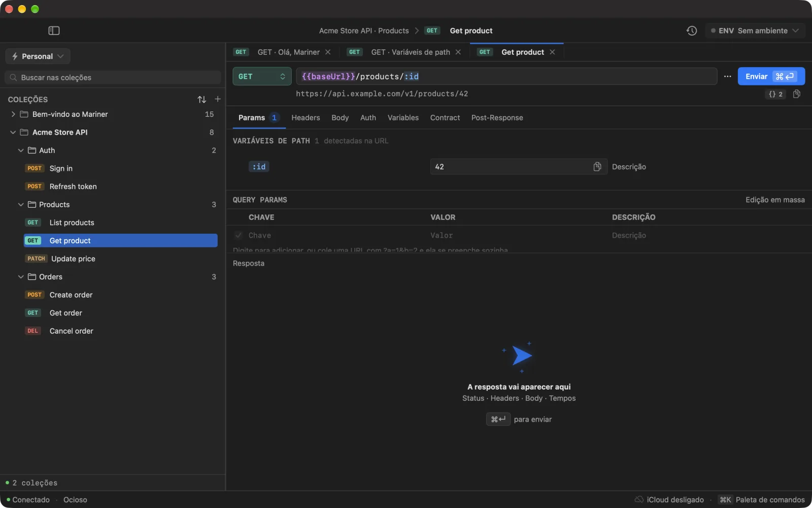Open the Post-Response tab
Viewport: 812px width, 508px height.
point(497,118)
